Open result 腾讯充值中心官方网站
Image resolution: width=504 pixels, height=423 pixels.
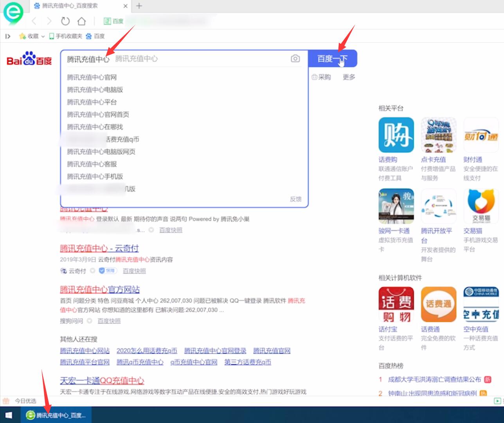coord(100,289)
